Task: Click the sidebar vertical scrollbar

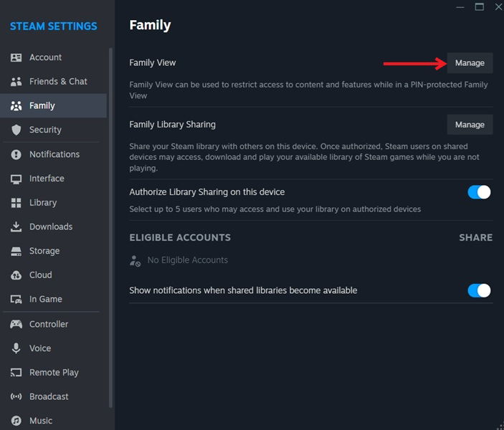Action: coord(110,215)
